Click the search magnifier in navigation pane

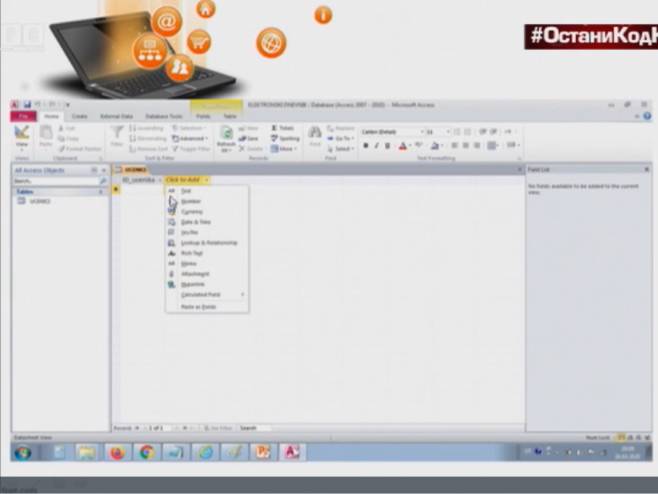(103, 181)
